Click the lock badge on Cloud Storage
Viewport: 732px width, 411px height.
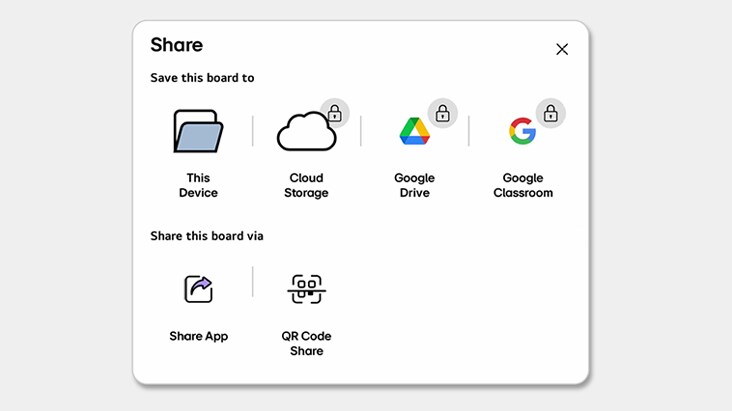(x=334, y=113)
